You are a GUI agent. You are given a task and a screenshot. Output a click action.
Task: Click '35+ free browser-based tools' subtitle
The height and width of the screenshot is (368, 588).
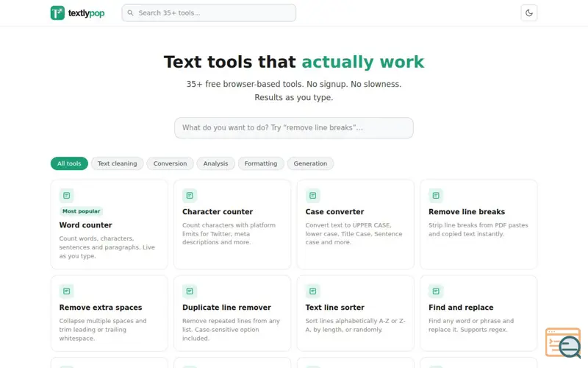[293, 91]
